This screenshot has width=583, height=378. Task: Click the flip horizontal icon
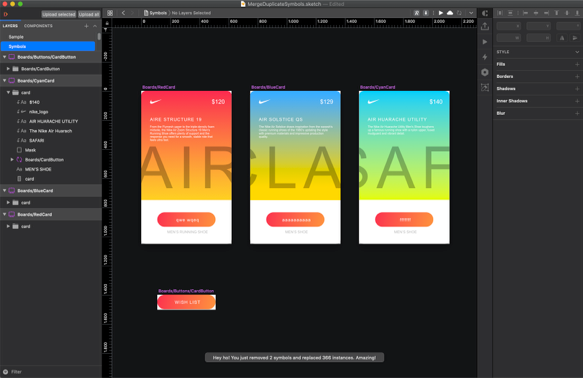tap(562, 38)
